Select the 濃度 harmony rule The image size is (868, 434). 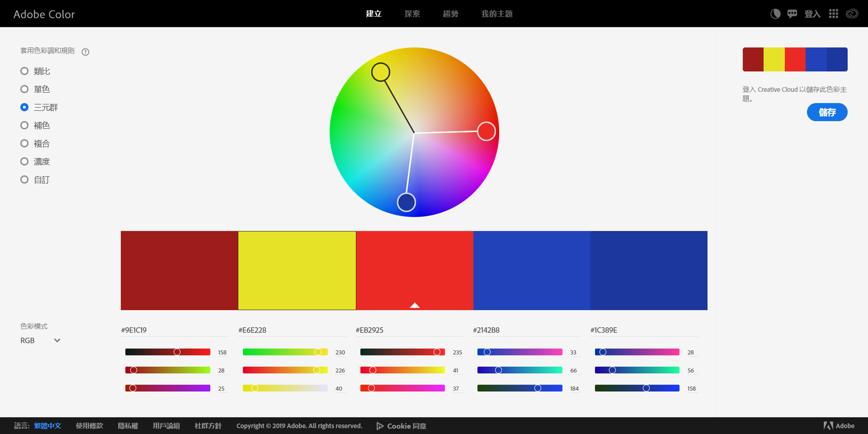[35, 161]
